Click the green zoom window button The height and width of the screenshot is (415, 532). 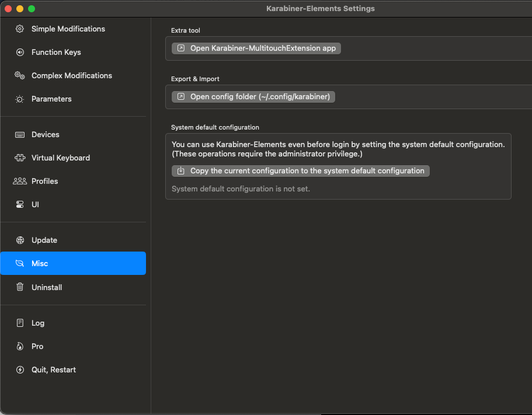click(x=32, y=9)
